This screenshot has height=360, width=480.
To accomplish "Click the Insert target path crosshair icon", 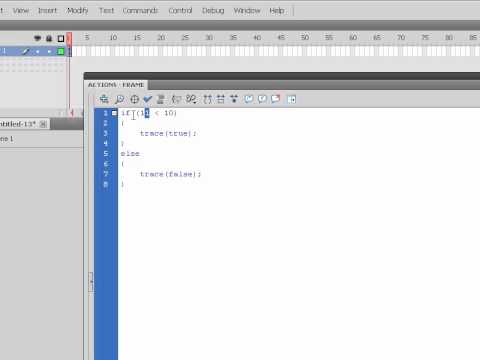I will 134,99.
